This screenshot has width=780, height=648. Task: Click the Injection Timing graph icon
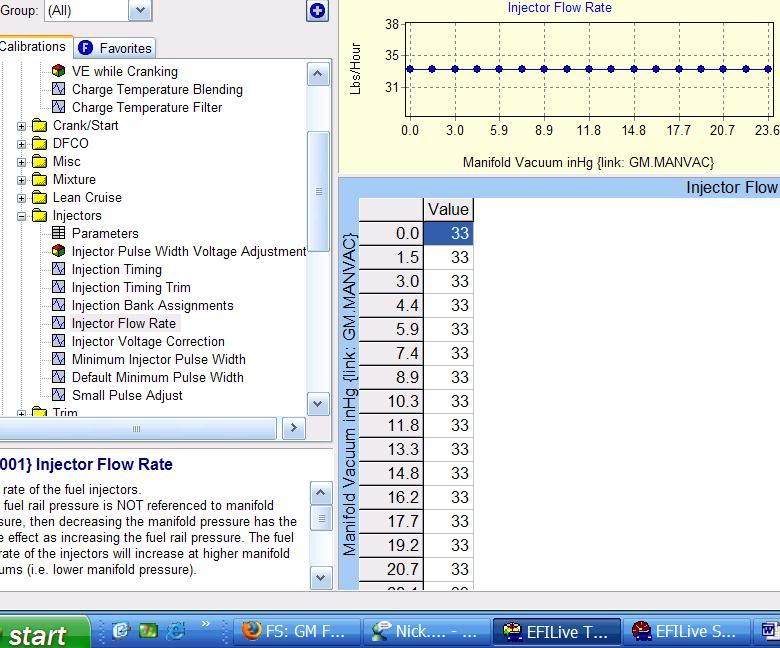pos(59,269)
